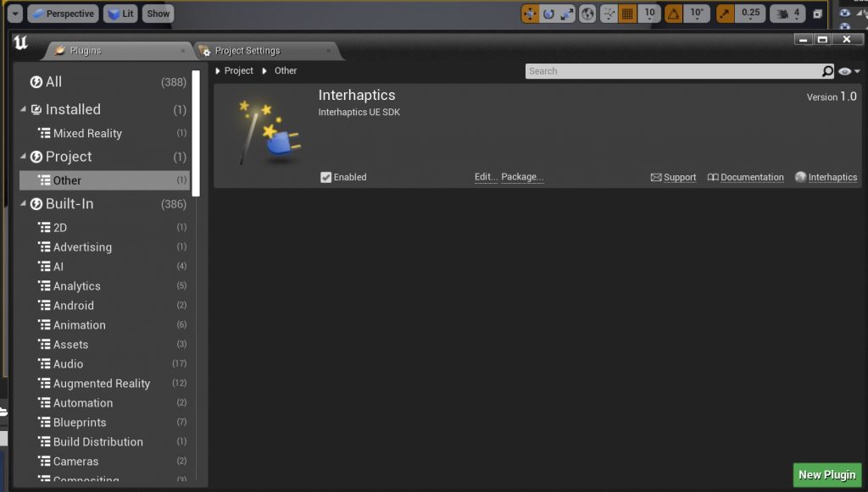Select the rotate gizmo tool
The image size is (868, 492).
point(548,14)
